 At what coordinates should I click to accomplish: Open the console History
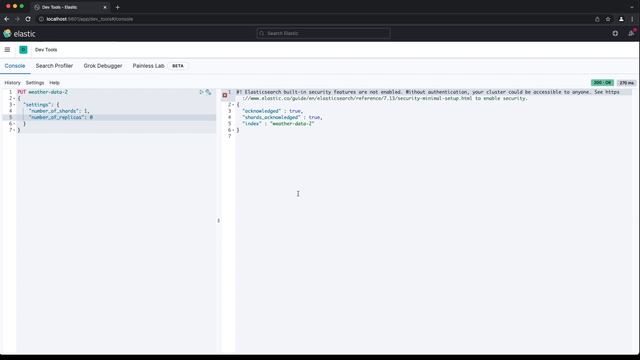pos(12,83)
